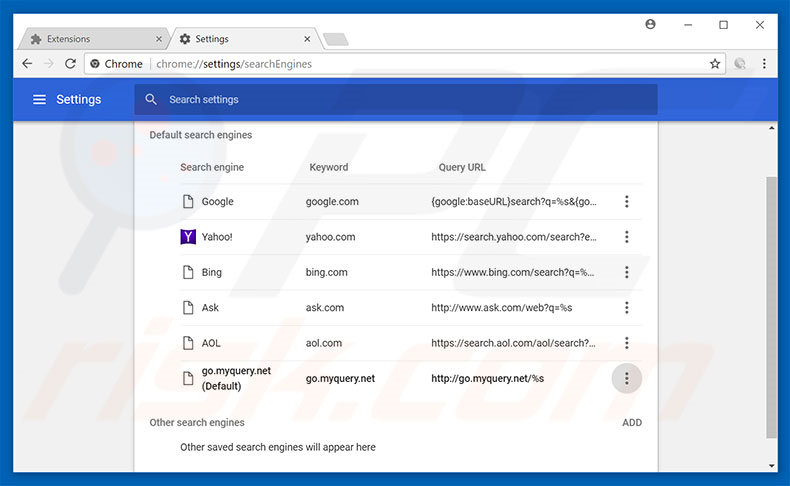Click ADD to add another search engine
790x486 pixels.
coord(632,423)
